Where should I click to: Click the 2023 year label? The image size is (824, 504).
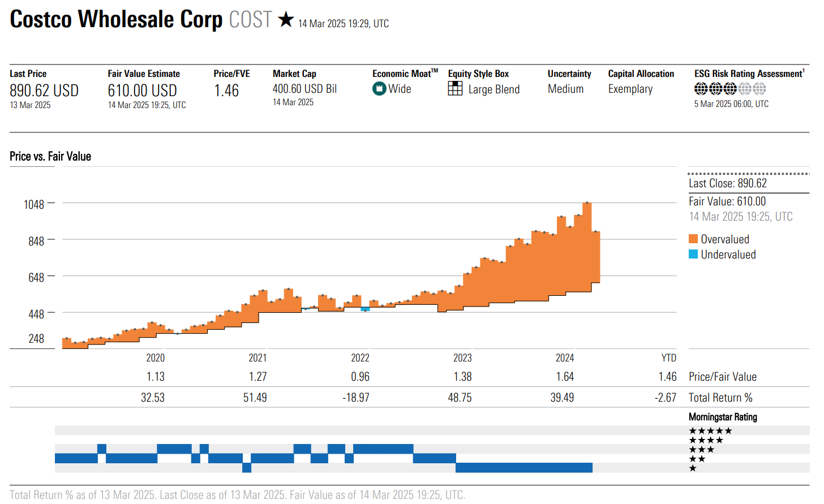(462, 358)
